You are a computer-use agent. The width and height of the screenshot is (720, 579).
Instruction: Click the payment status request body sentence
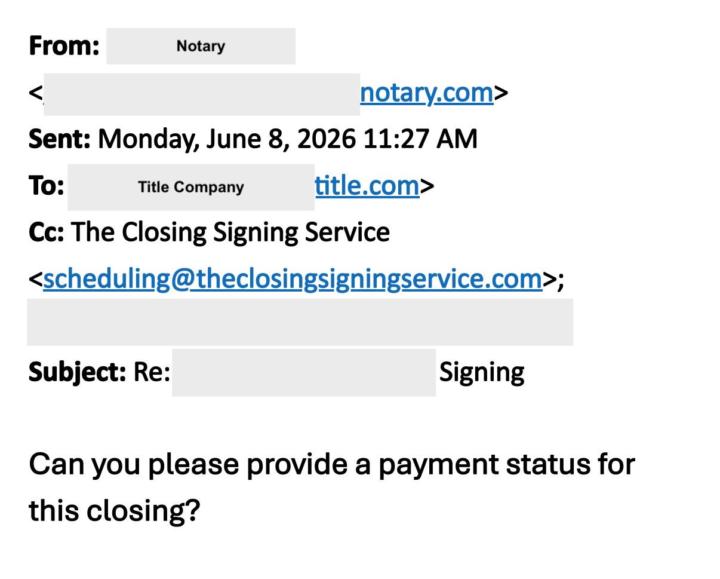coord(332,487)
